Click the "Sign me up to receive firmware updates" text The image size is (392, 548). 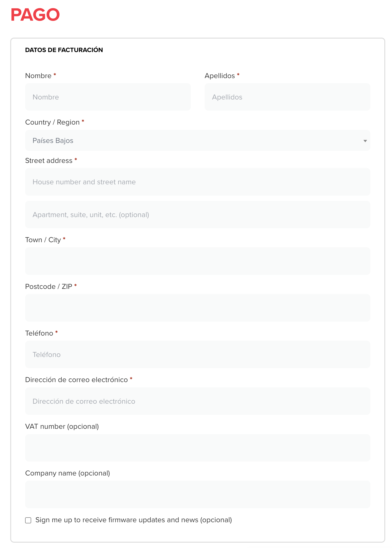click(x=133, y=520)
